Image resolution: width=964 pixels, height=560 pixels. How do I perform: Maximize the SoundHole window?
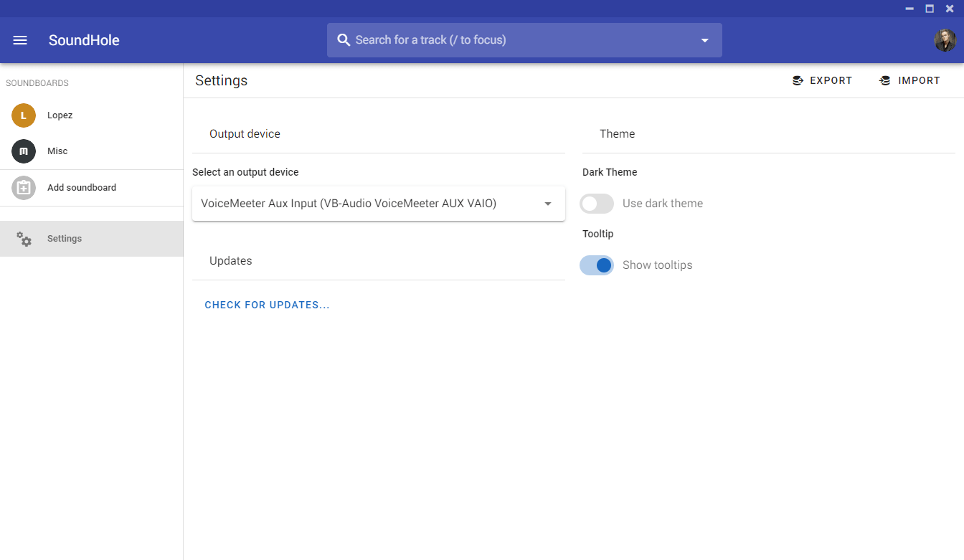[930, 9]
